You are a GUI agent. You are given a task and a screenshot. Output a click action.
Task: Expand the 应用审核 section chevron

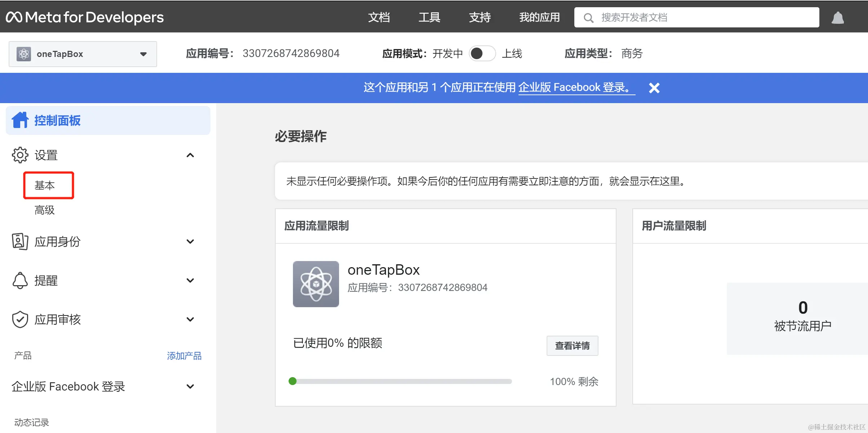(190, 319)
